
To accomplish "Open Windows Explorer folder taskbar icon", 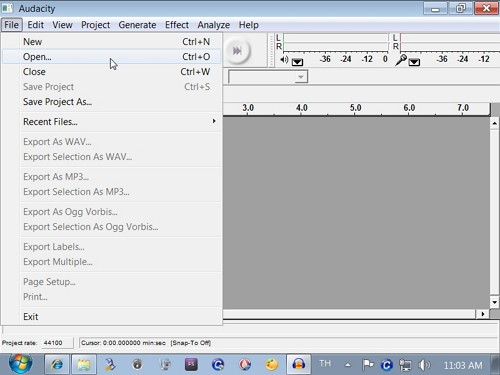I will (83, 365).
